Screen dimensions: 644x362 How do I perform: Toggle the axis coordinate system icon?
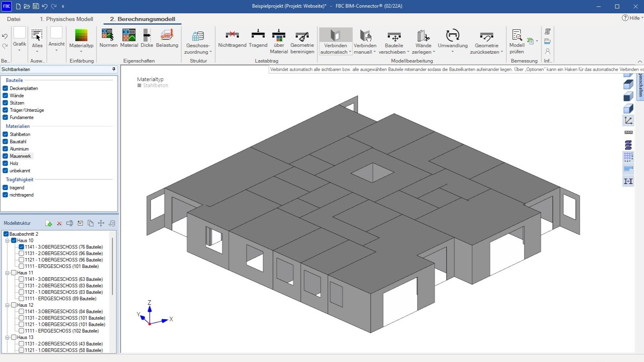(x=628, y=120)
